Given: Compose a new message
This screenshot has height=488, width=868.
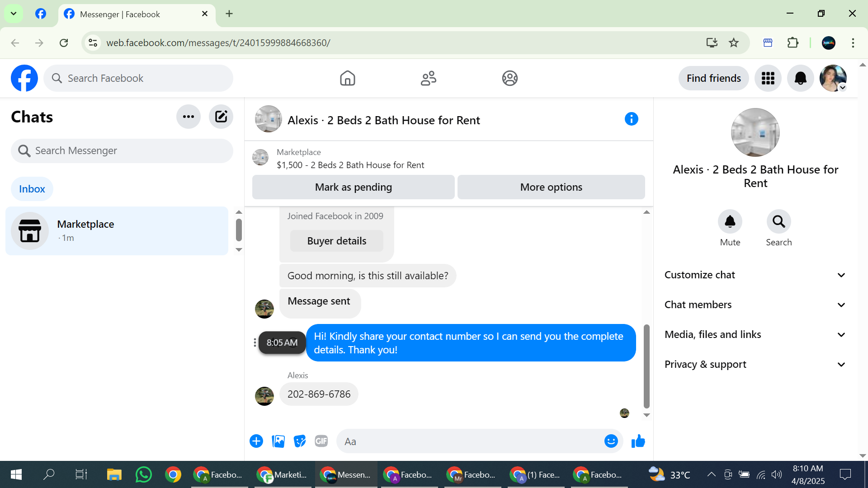Looking at the screenshot, I should pos(221,117).
